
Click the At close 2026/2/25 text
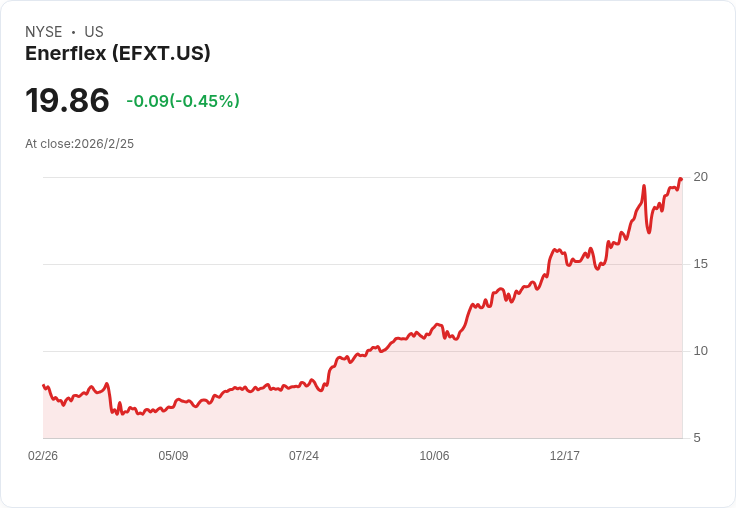tap(79, 144)
